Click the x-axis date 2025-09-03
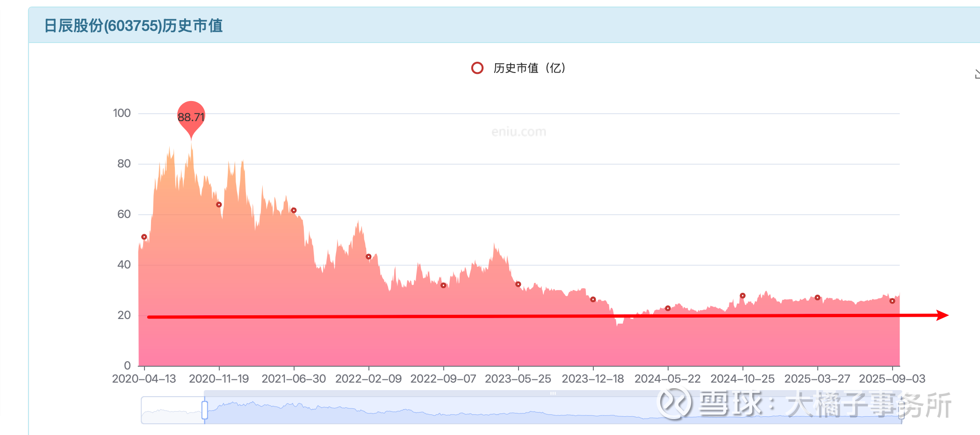 pyautogui.click(x=892, y=379)
